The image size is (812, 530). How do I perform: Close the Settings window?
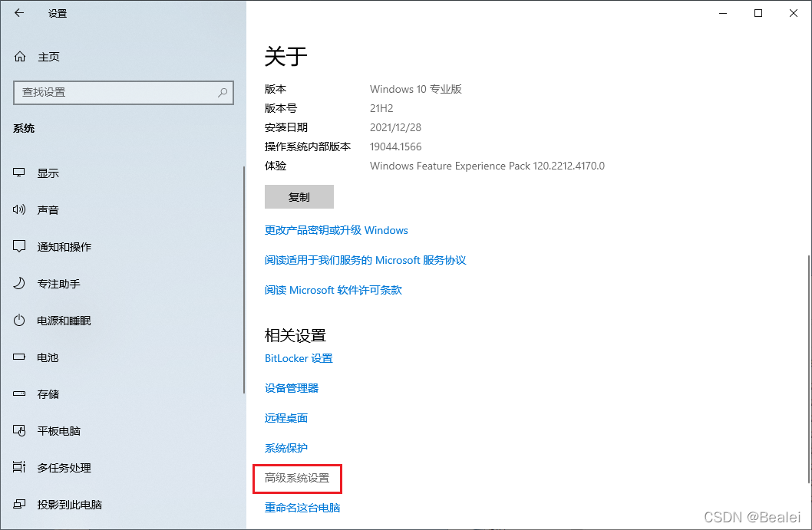(x=794, y=14)
